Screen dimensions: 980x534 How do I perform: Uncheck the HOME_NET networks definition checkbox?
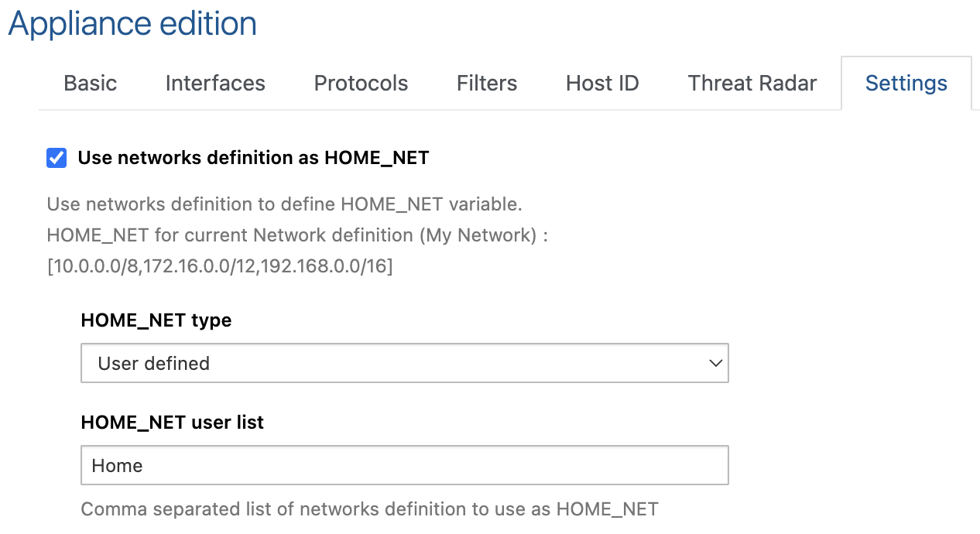(57, 159)
